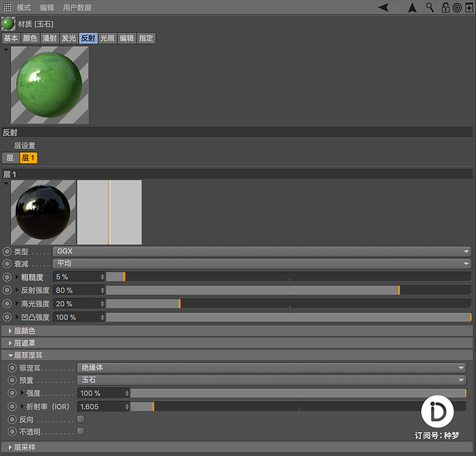Switch to the 颜色 tab
This screenshot has width=476, height=456.
30,38
